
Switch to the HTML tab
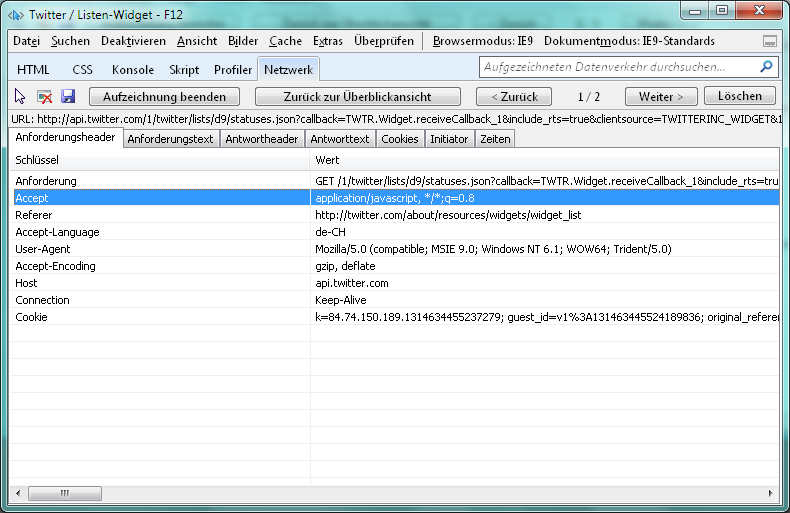pos(33,70)
